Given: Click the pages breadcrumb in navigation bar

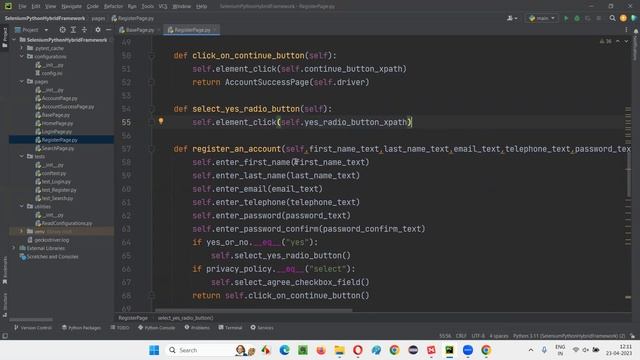Looking at the screenshot, I should [x=98, y=18].
